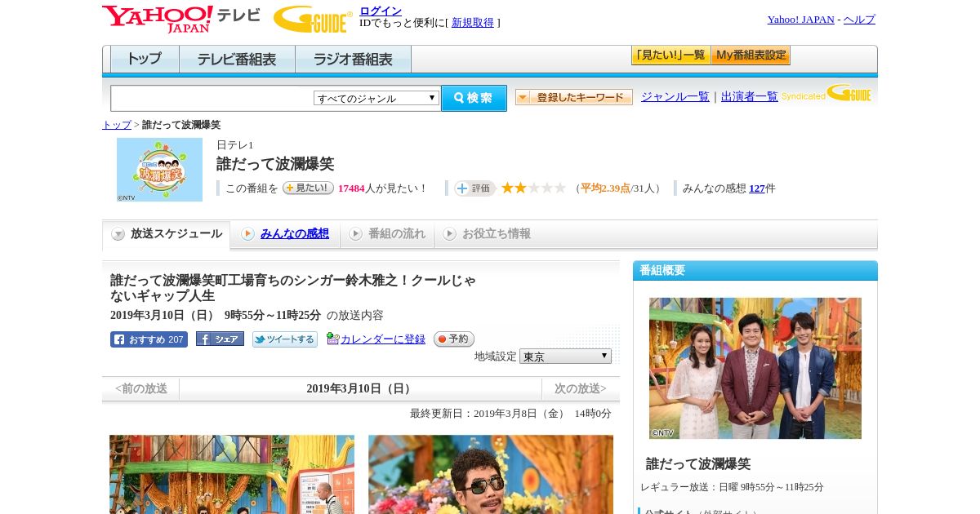Image resolution: width=980 pixels, height=514 pixels.
Task: Click the calendar icon beside カレンダーに登録
Action: click(x=332, y=339)
